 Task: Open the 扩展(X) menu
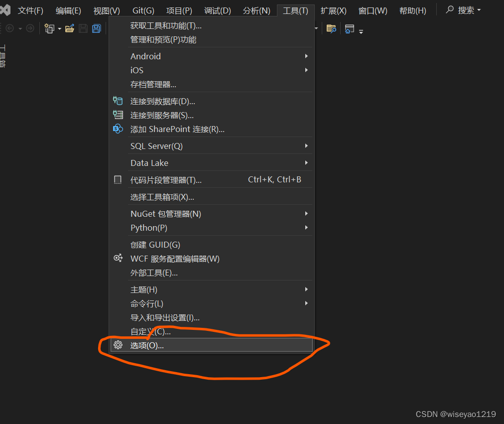[x=333, y=10]
